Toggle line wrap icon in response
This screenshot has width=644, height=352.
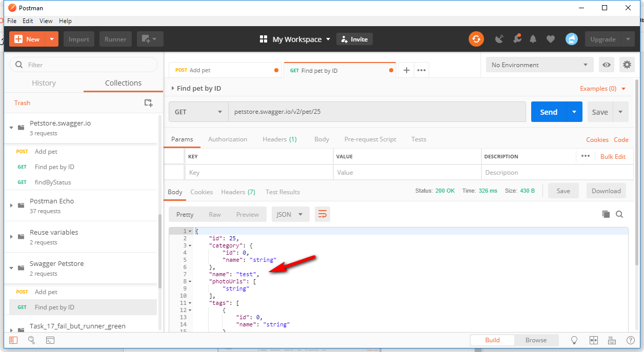(x=322, y=214)
